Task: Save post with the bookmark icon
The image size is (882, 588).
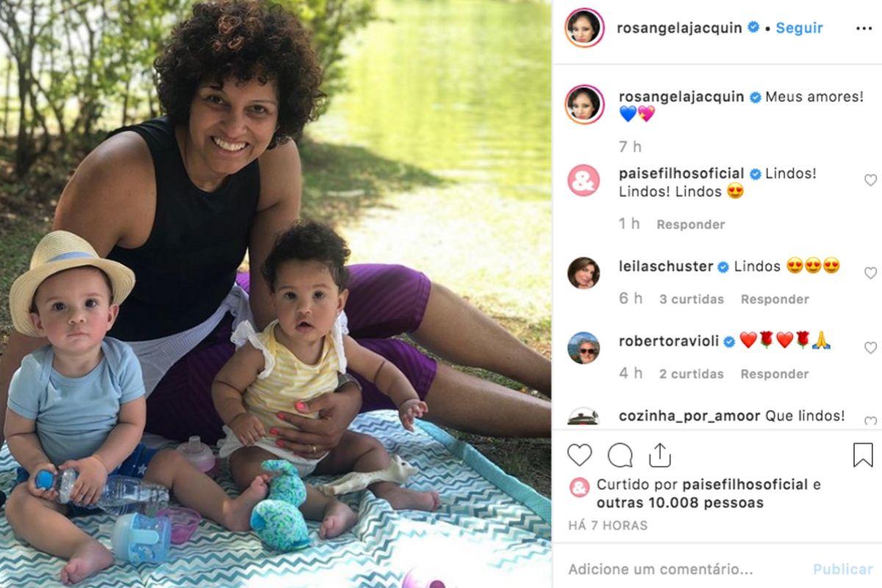Action: 863,456
